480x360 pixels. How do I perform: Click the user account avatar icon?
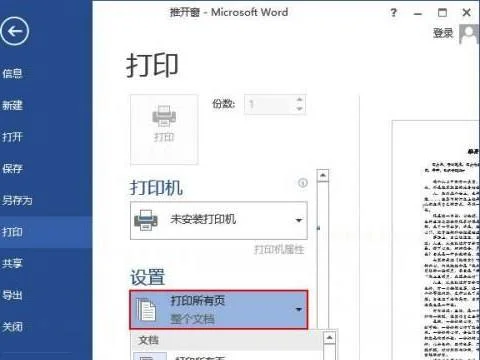click(x=470, y=34)
